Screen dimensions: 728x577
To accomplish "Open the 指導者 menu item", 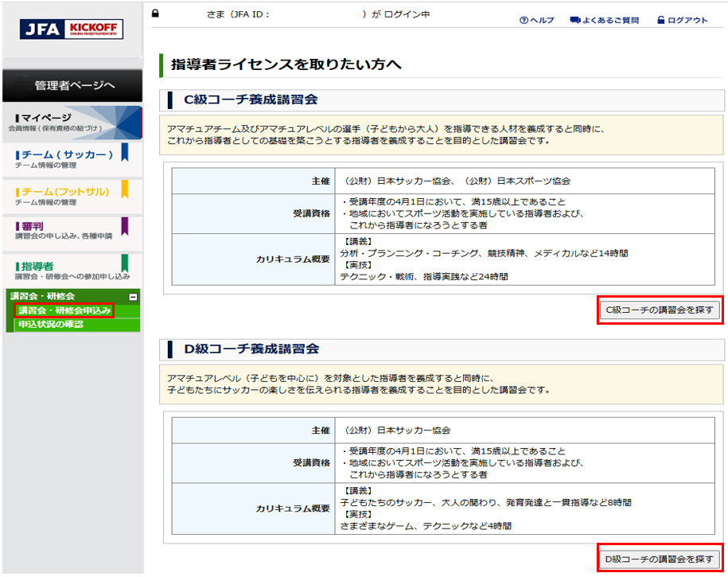I will [x=72, y=271].
